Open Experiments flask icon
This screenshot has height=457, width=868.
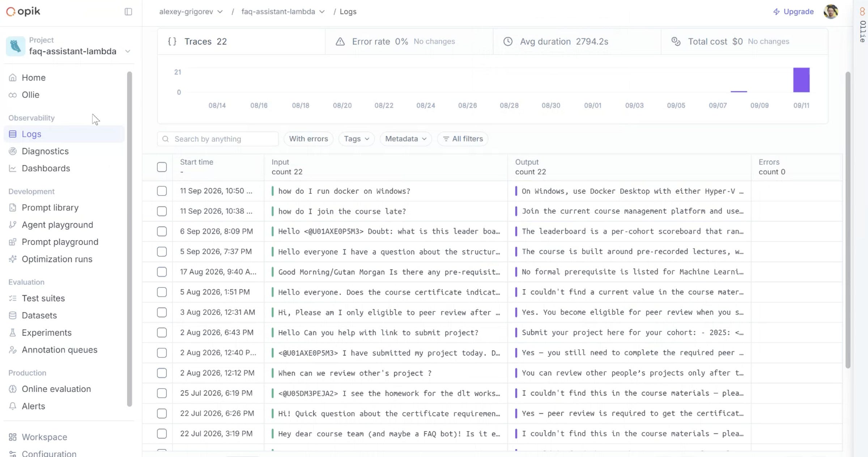(13, 333)
